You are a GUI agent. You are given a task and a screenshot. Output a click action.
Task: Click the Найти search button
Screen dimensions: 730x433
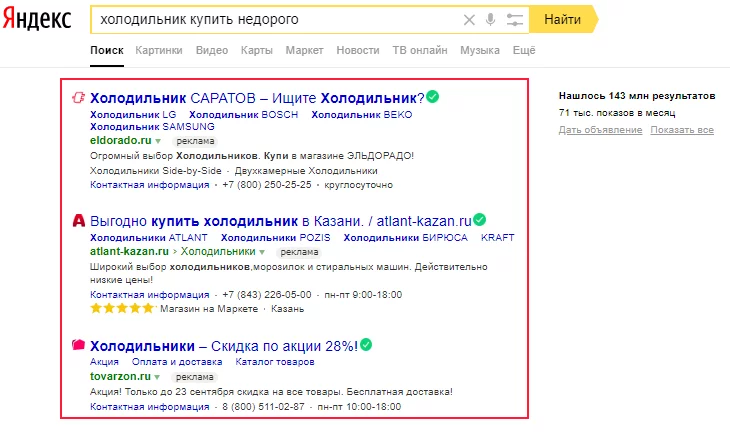click(563, 20)
